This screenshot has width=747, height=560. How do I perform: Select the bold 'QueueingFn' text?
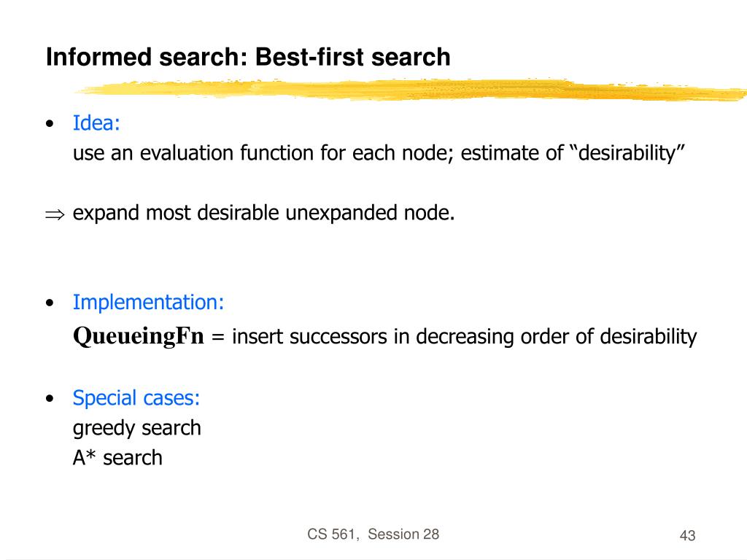click(x=138, y=336)
